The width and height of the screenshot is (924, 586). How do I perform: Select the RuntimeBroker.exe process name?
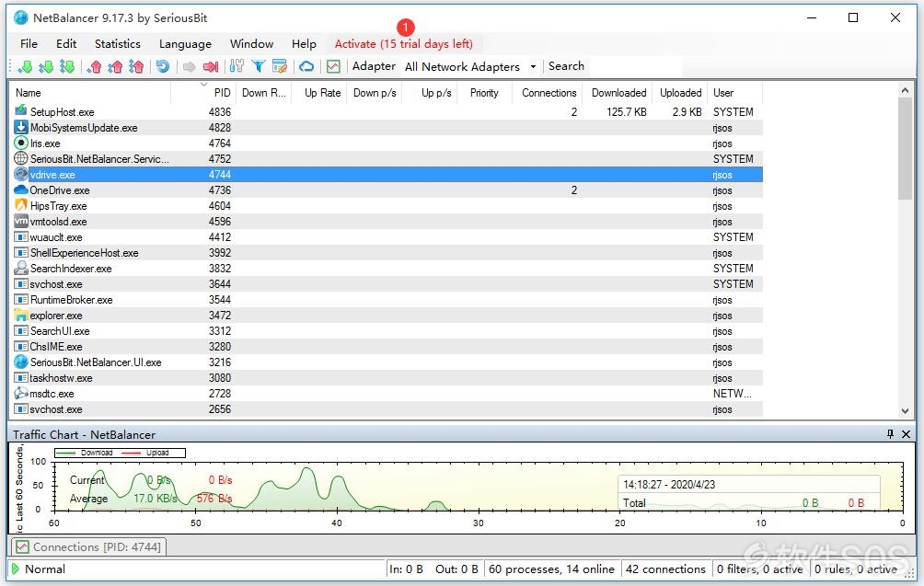(71, 300)
